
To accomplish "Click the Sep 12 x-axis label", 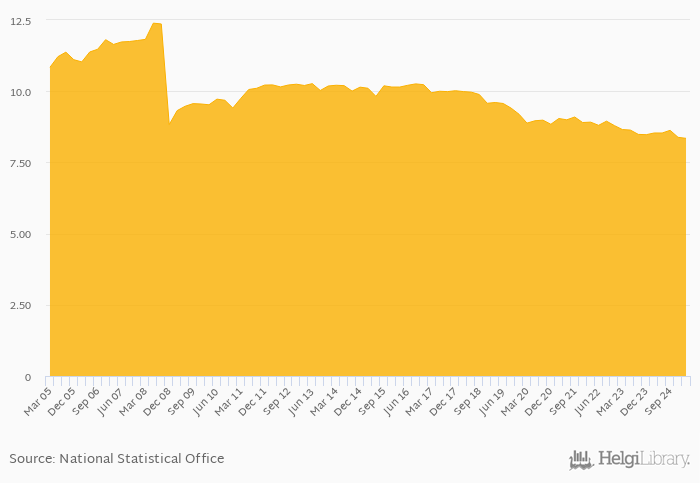I will point(279,396).
